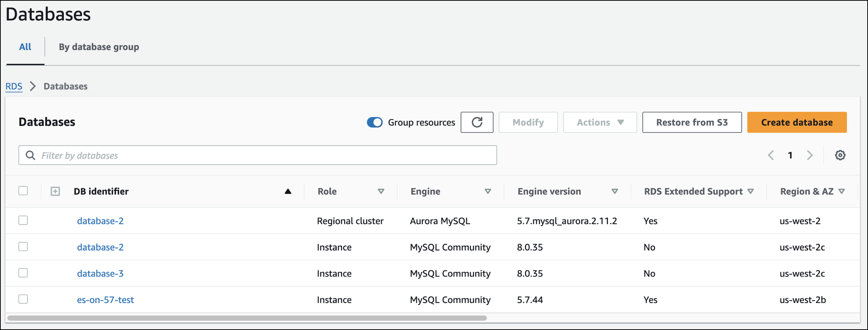Image resolution: width=868 pixels, height=330 pixels.
Task: Click the ascending sort arrow on DB identifier
Action: (x=288, y=191)
